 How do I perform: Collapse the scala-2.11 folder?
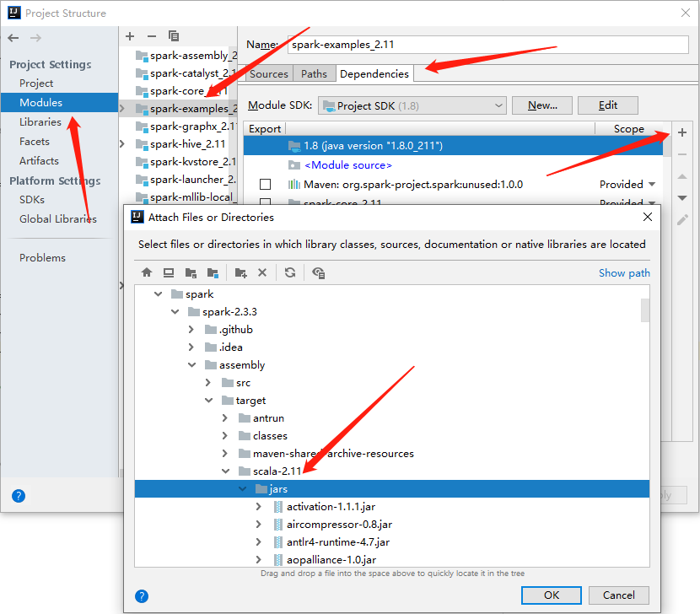(x=225, y=471)
